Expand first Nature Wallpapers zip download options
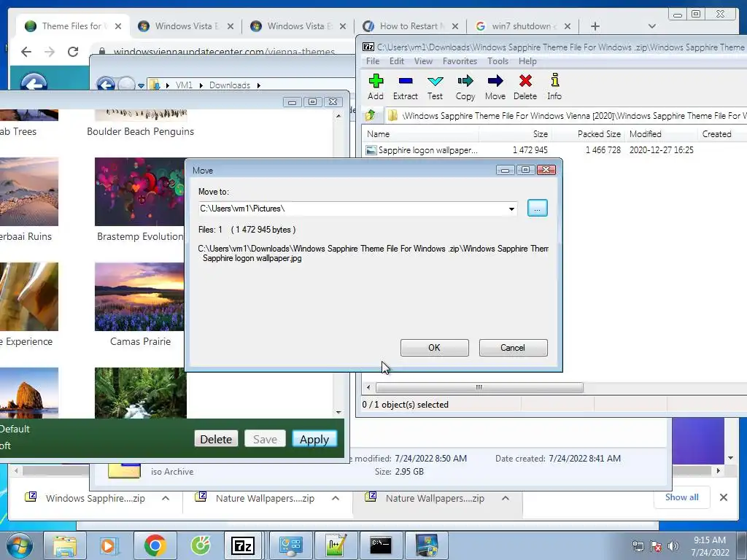Viewport: 747px width, 560px height. pos(336,498)
